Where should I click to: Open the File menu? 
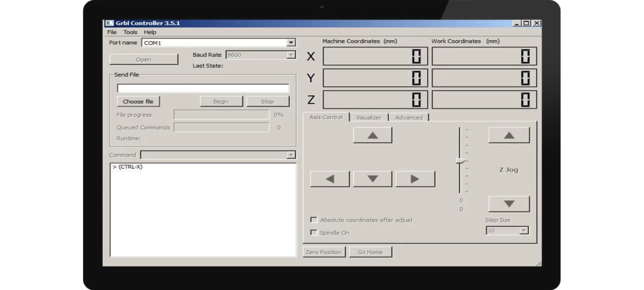click(112, 32)
